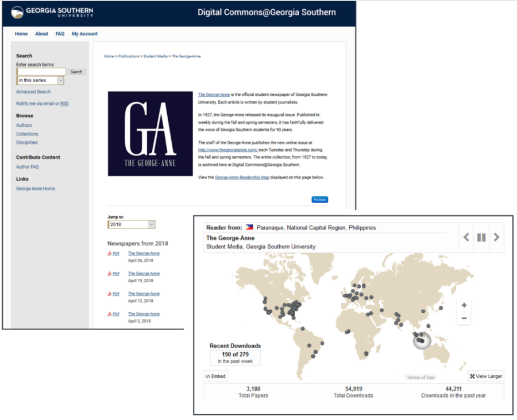
Task: Browse Disciplines link in sidebar
Action: tap(26, 142)
